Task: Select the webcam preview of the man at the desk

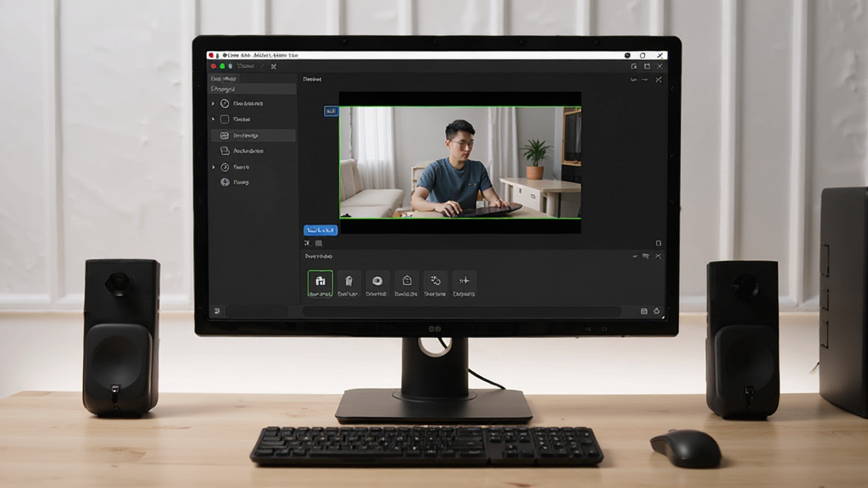Action: tap(460, 162)
